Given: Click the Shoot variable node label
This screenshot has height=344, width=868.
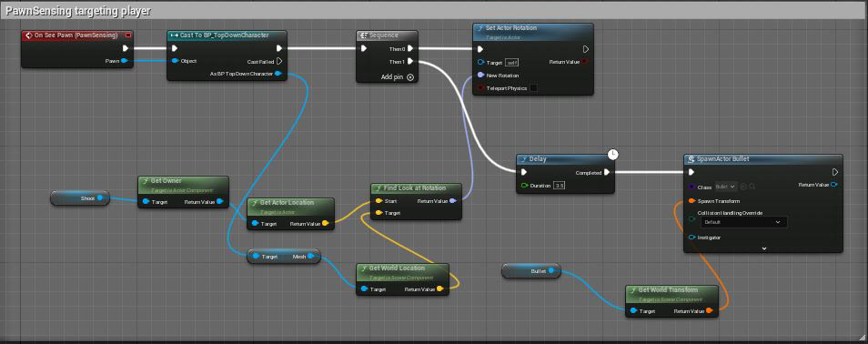Looking at the screenshot, I should (87, 197).
